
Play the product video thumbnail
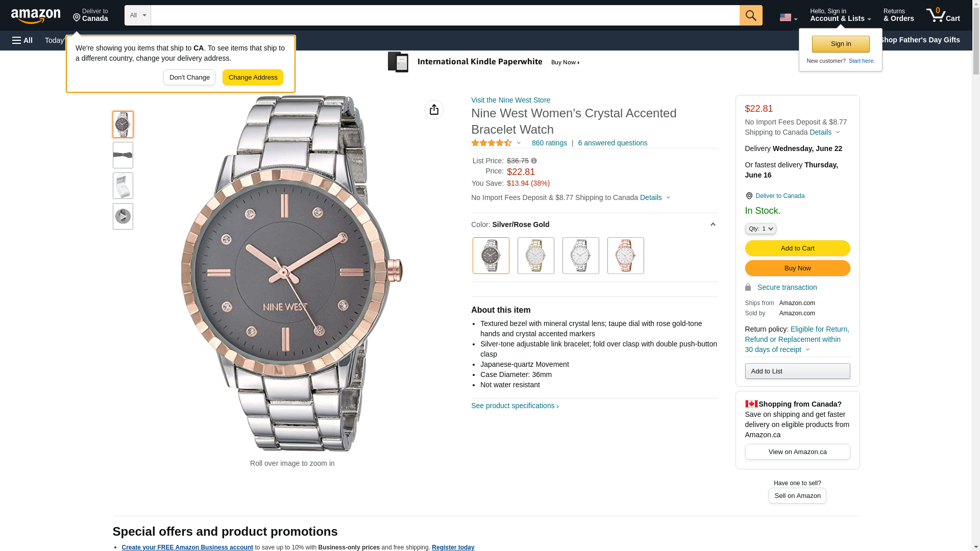(123, 216)
